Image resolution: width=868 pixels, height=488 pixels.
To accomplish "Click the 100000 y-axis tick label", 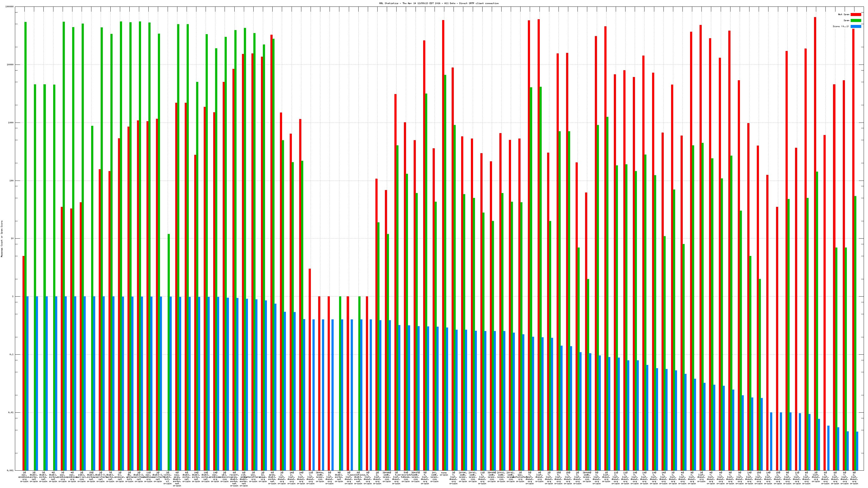I will (10, 7).
